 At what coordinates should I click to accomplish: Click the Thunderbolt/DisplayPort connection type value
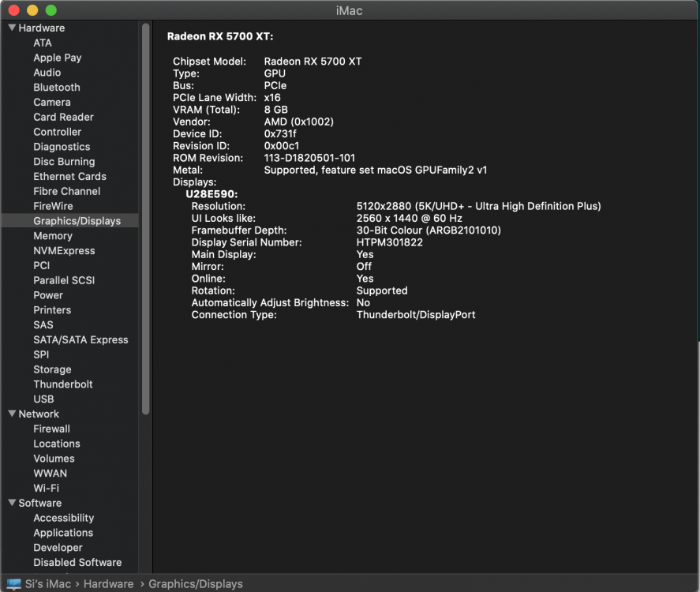click(x=416, y=315)
